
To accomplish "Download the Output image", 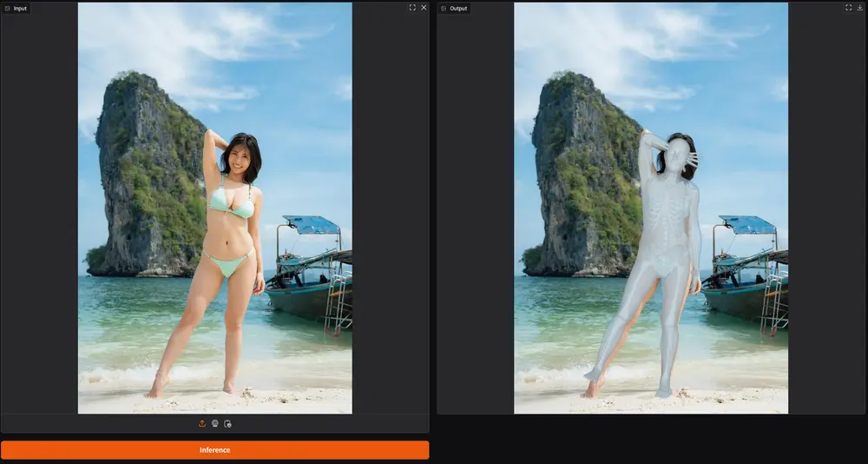I will [860, 7].
